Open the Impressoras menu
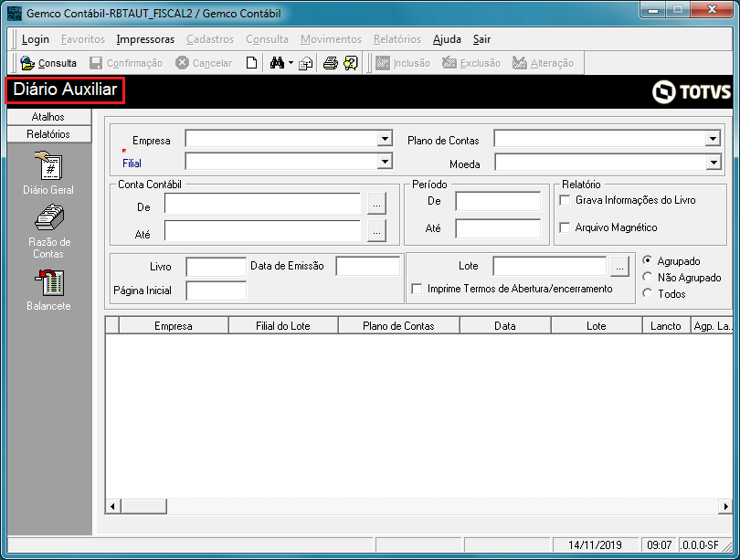Screen dimensions: 740x560 [x=145, y=39]
